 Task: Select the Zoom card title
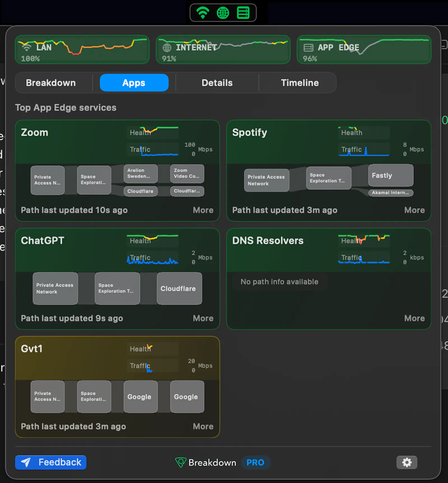tap(35, 132)
